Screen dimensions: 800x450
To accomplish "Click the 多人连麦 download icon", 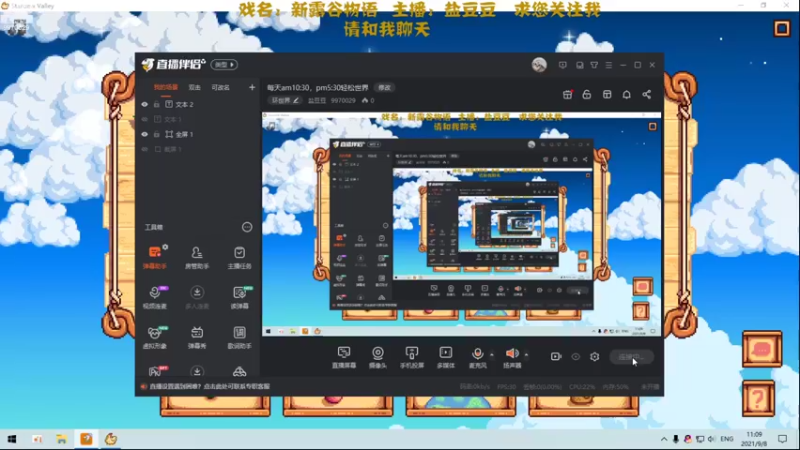I will (196, 292).
